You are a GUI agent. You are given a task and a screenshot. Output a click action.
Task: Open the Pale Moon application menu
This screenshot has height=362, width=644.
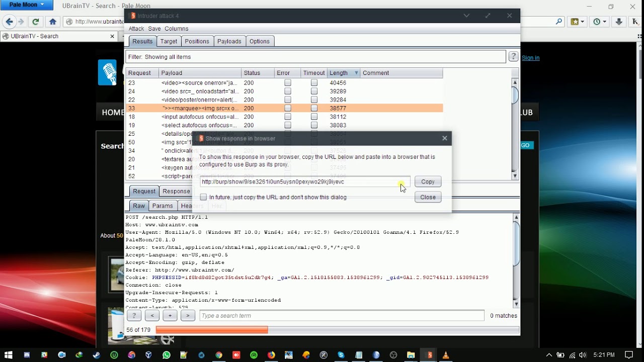click(x=27, y=5)
